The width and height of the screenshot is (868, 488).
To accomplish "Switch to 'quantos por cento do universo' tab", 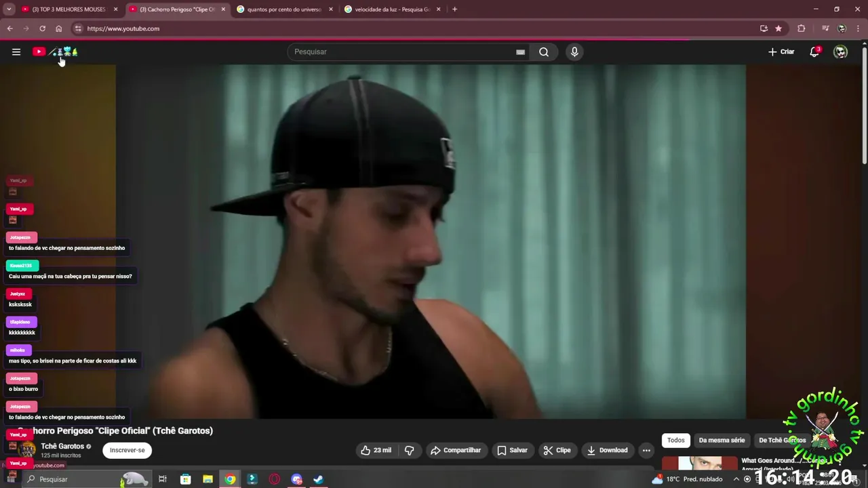I will click(x=284, y=9).
